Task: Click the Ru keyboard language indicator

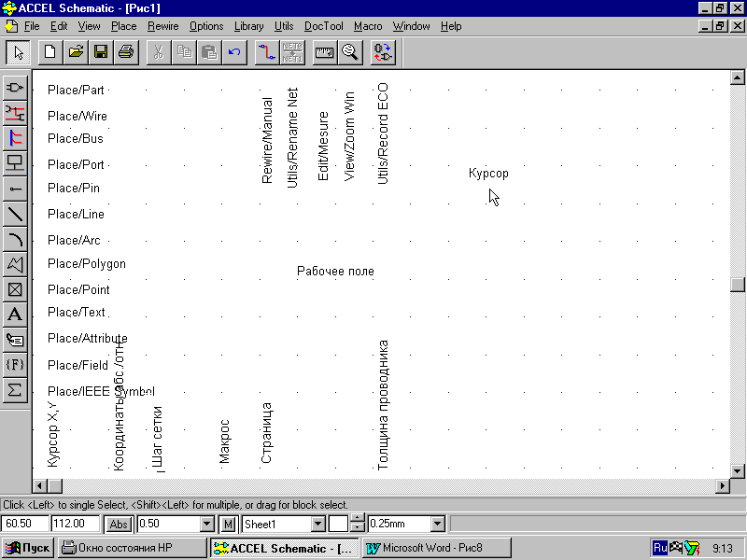Action: point(660,548)
